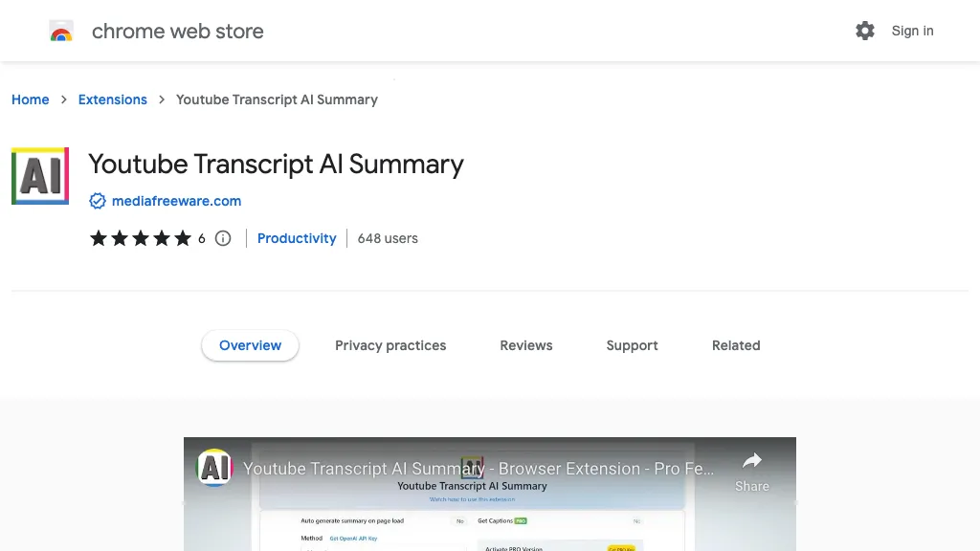This screenshot has width=980, height=551.
Task: Click the five-star rating display
Action: pos(141,238)
